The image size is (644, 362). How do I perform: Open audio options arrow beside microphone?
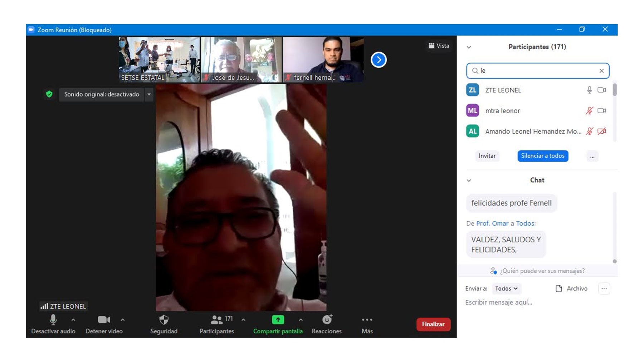click(x=73, y=320)
